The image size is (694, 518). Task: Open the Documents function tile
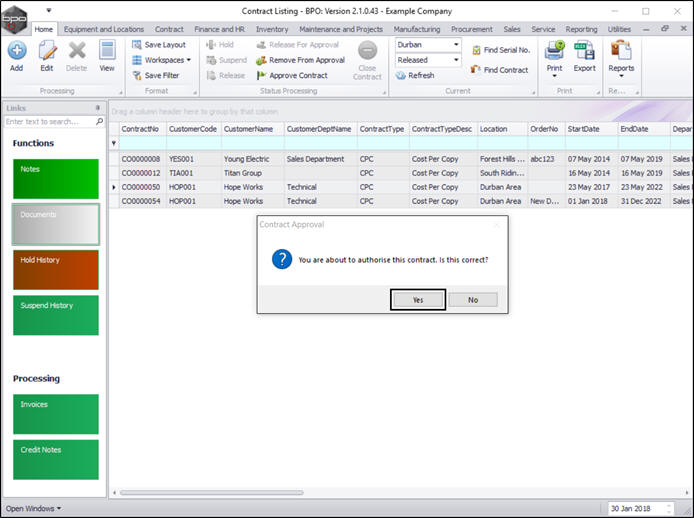(x=56, y=224)
